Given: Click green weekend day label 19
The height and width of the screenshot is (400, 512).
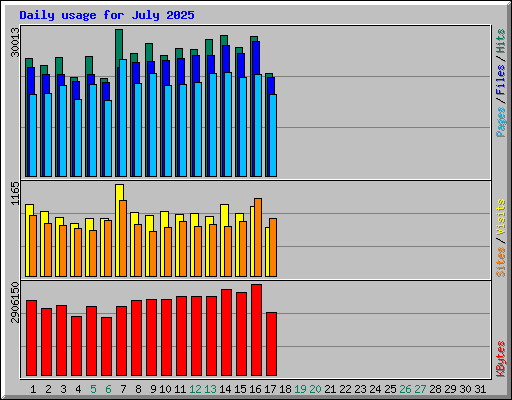Looking at the screenshot, I should [300, 389].
